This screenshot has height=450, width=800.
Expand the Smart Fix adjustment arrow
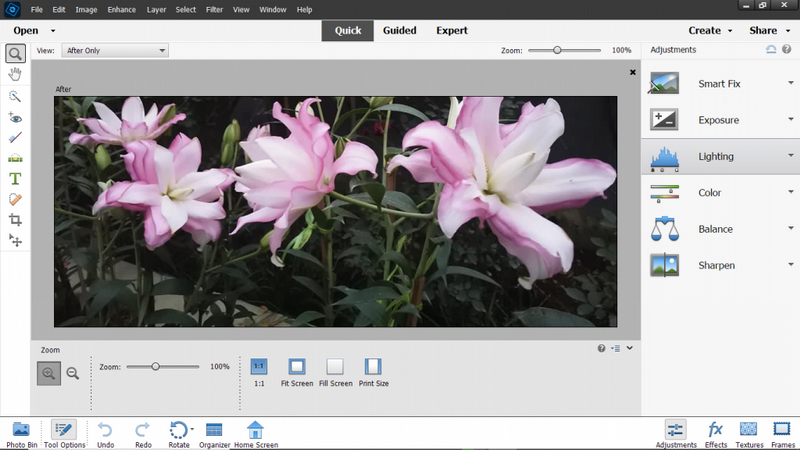[790, 83]
